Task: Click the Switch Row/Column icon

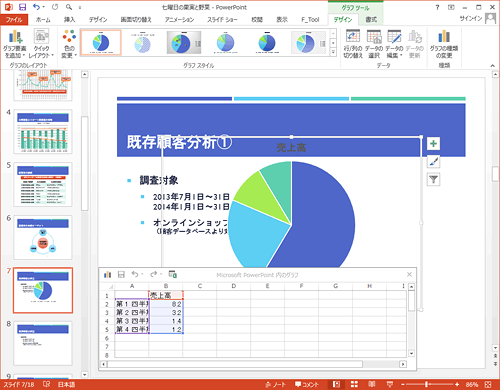Action: [x=353, y=44]
